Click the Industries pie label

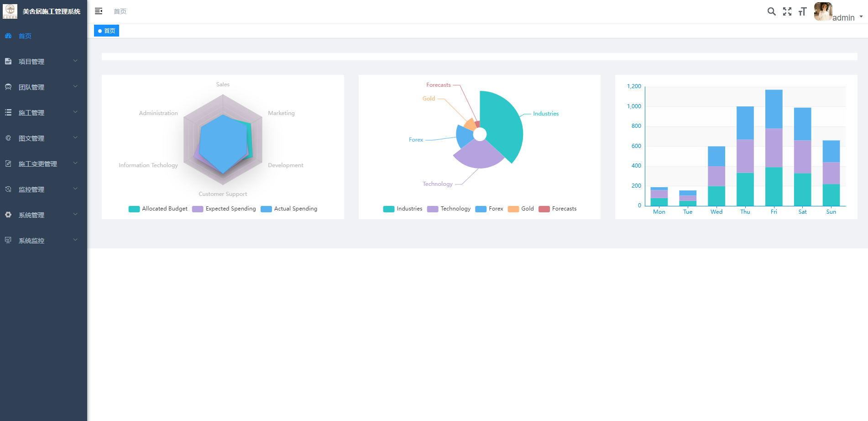click(x=546, y=114)
